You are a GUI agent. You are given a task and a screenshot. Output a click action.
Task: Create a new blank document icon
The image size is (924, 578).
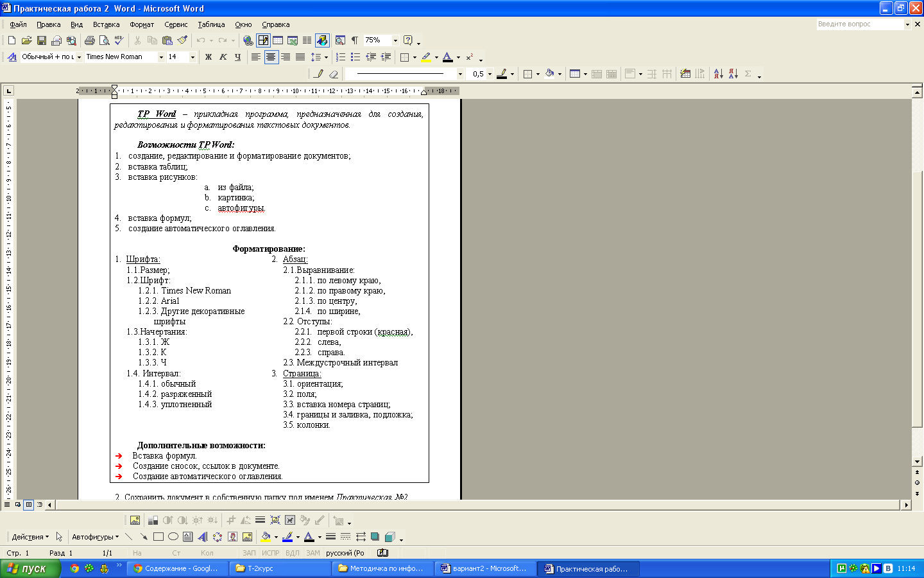coord(12,40)
